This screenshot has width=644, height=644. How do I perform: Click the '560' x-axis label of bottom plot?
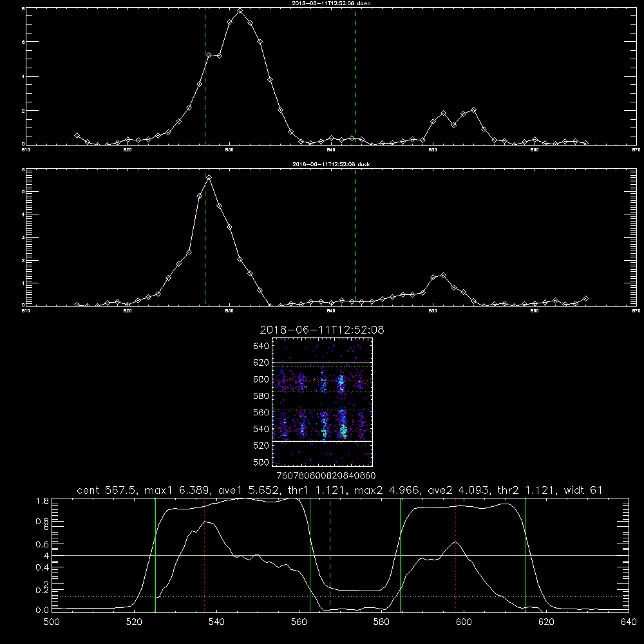[x=299, y=622]
